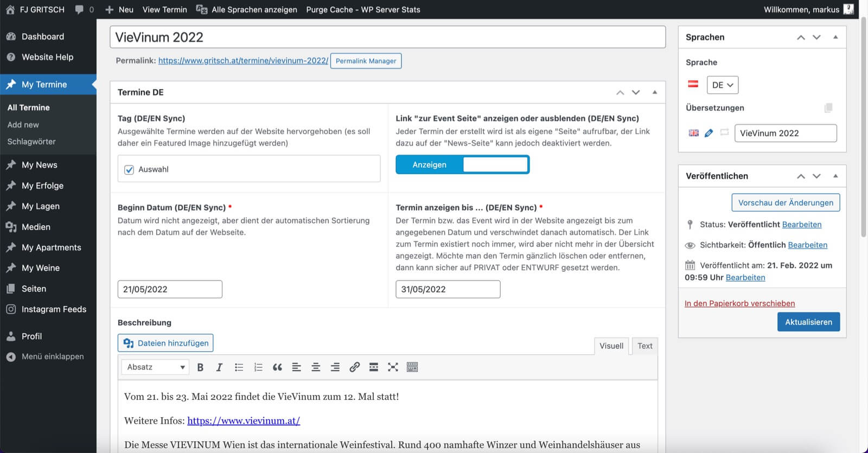Image resolution: width=868 pixels, height=453 pixels.
Task: Click the home icon next to FJ GRITSCH
Action: [x=10, y=9]
